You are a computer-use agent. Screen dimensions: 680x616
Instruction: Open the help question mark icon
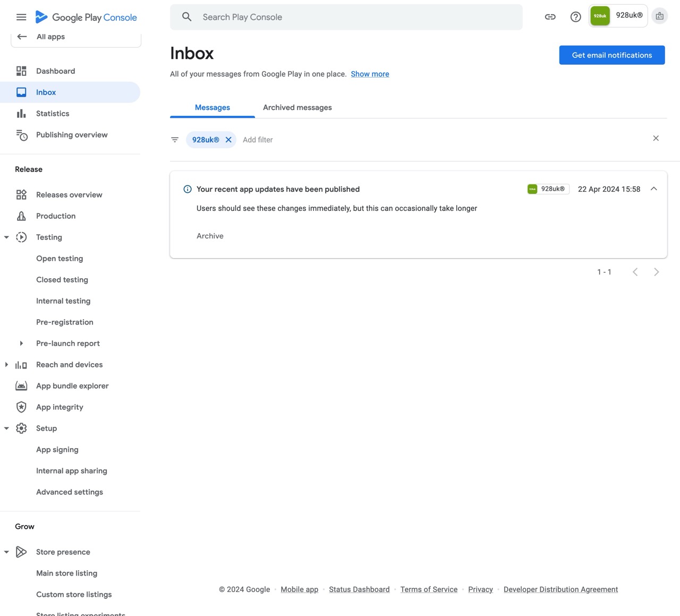[575, 17]
